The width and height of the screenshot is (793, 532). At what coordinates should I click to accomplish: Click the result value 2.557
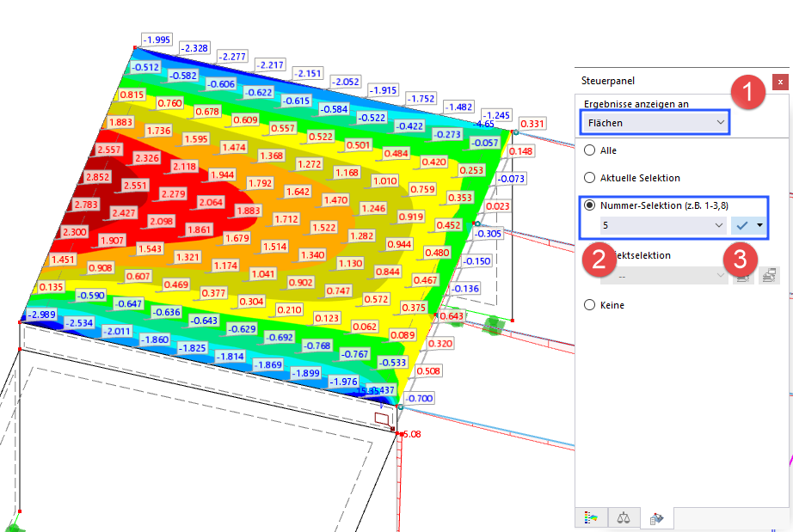pos(108,150)
